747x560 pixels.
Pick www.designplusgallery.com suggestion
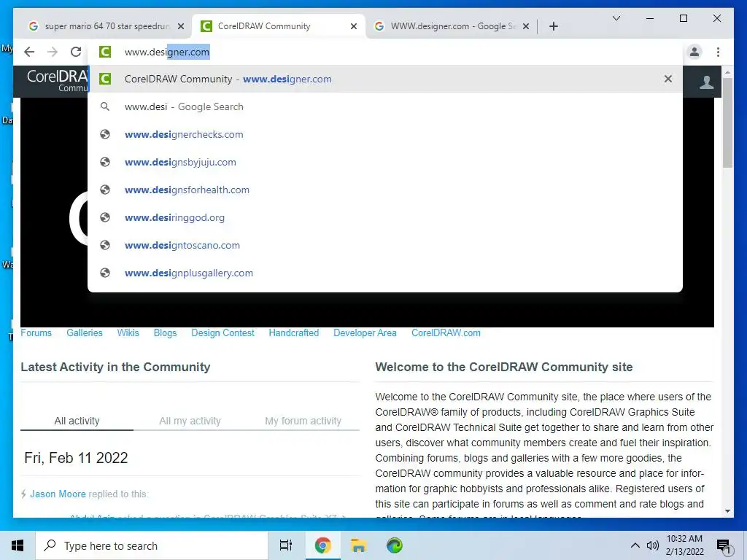pyautogui.click(x=385, y=273)
